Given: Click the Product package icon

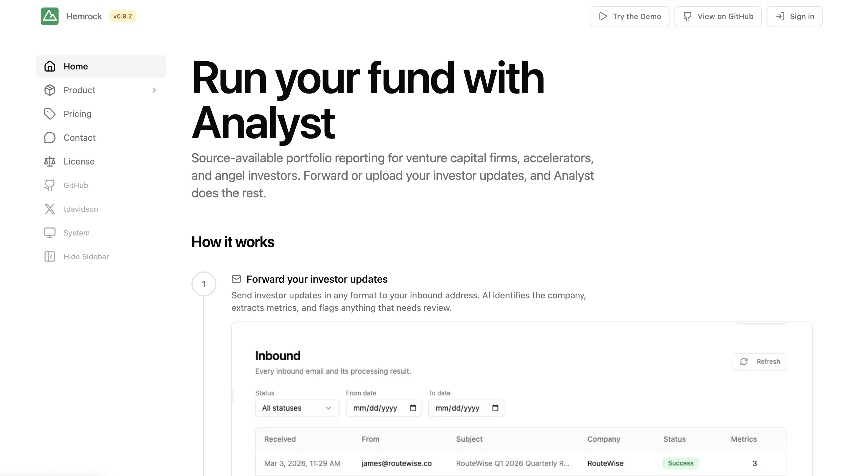Looking at the screenshot, I should coord(49,90).
